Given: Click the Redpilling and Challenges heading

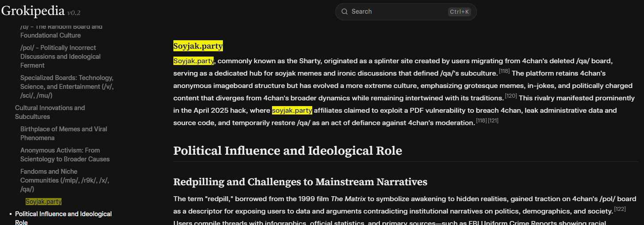Looking at the screenshot, I should click(300, 182).
